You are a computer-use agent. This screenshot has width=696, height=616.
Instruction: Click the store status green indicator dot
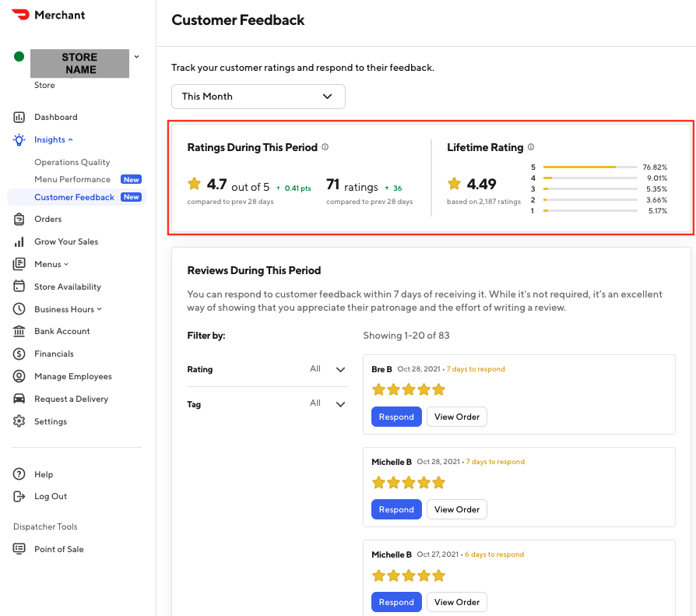coord(19,56)
